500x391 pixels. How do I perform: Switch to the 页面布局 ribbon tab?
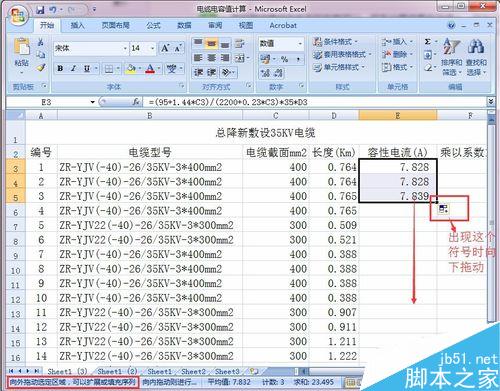point(115,25)
